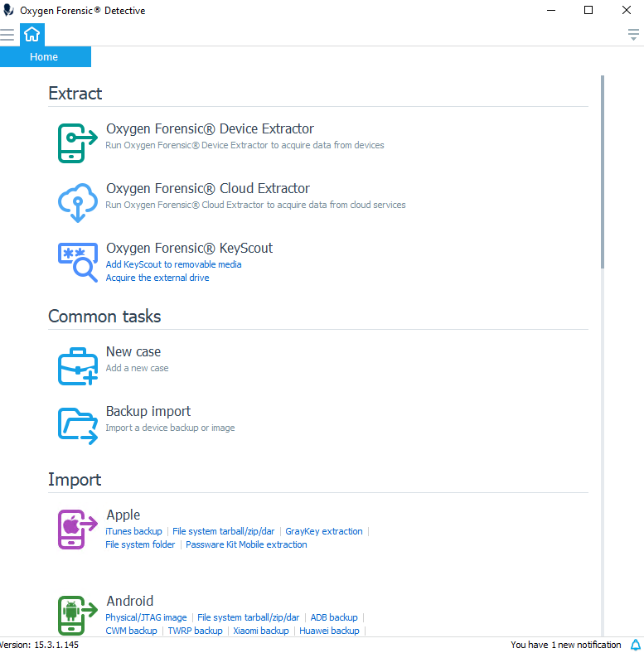Click 'You have 1 new notification' message

coord(566,645)
